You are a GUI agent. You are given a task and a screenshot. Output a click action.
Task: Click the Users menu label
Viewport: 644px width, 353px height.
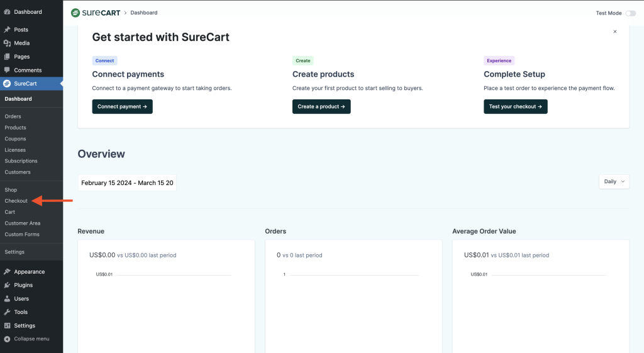pyautogui.click(x=21, y=299)
